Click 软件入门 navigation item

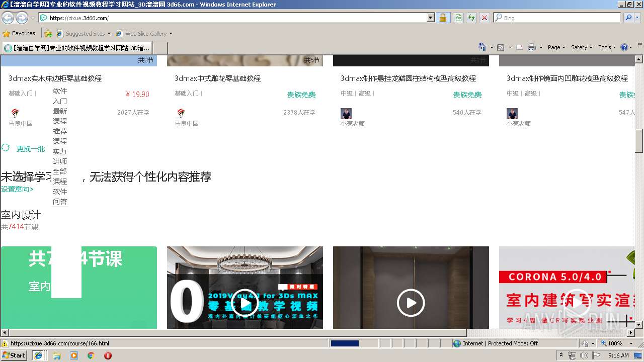pyautogui.click(x=60, y=96)
